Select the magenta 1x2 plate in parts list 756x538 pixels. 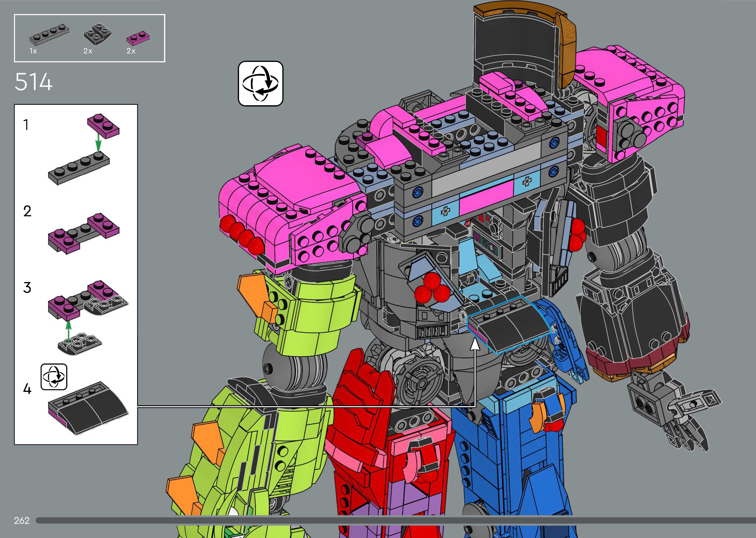pos(138,38)
